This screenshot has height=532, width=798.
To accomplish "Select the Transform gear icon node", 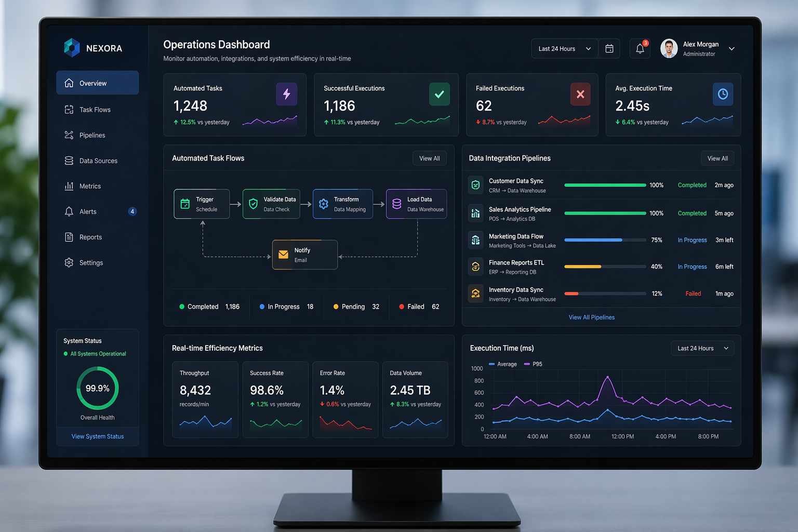I will pos(324,204).
